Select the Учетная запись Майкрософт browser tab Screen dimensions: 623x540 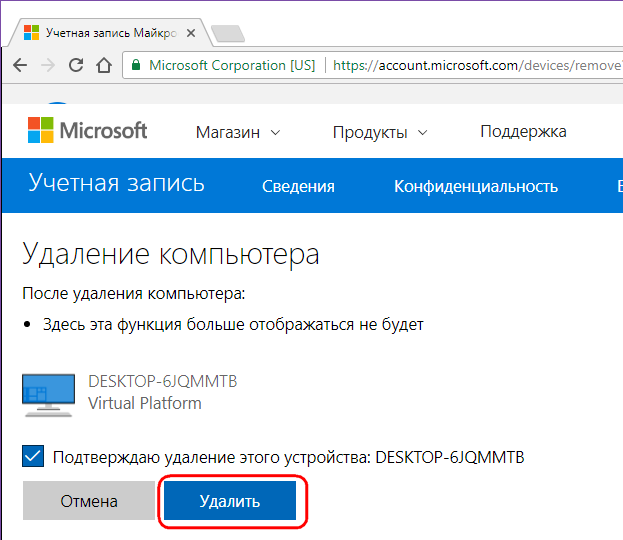point(110,33)
